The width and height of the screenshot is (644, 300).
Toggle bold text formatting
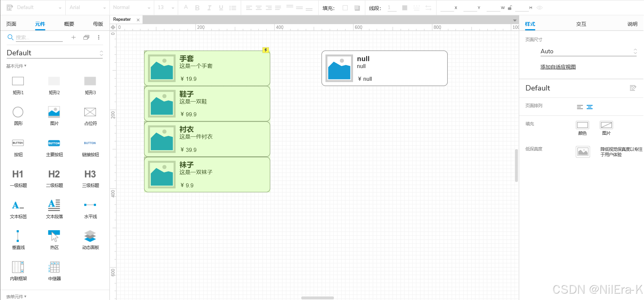pyautogui.click(x=197, y=8)
